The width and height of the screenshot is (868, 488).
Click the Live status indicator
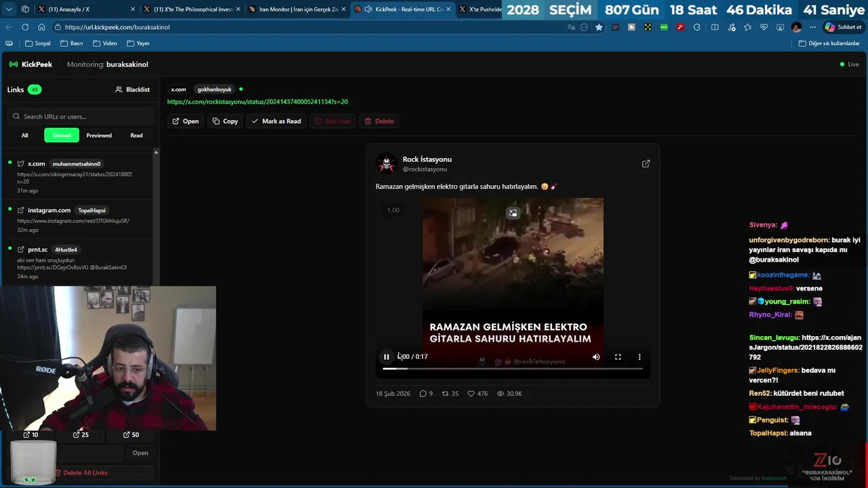pos(849,64)
